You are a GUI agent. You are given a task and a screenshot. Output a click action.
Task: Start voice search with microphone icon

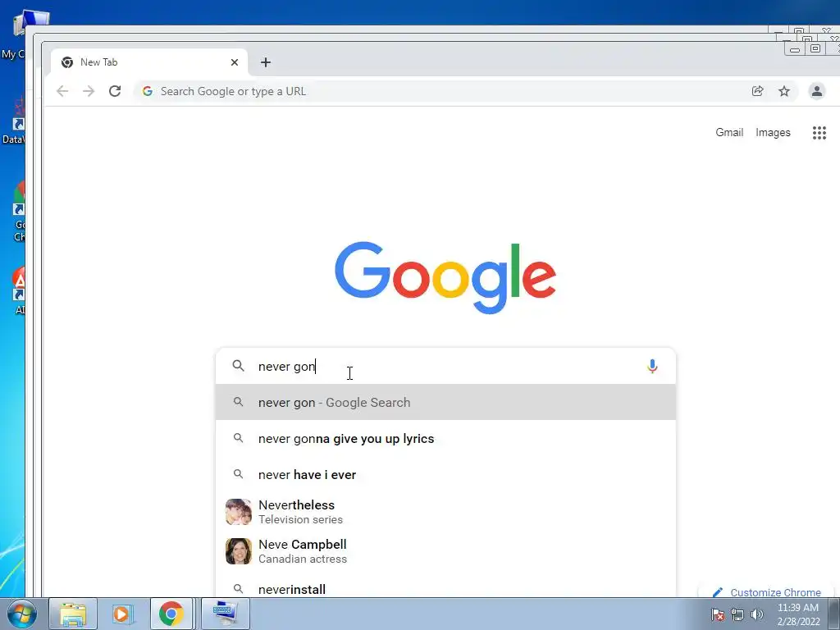click(x=652, y=367)
